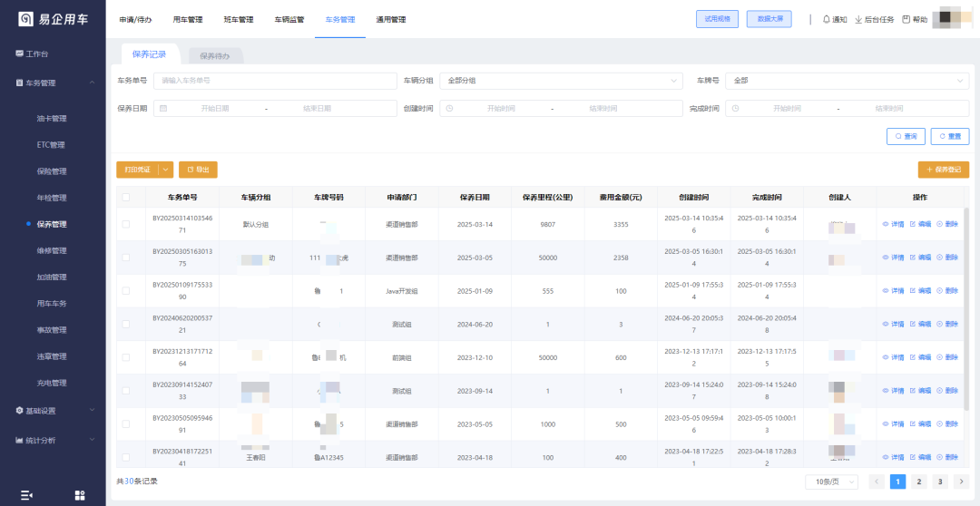Toggle the select-all checkbox in table header
The image size is (980, 506).
tap(125, 197)
